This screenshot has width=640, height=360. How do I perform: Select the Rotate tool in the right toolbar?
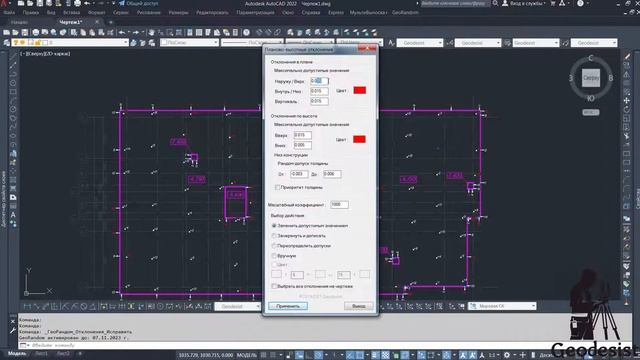pos(627,110)
